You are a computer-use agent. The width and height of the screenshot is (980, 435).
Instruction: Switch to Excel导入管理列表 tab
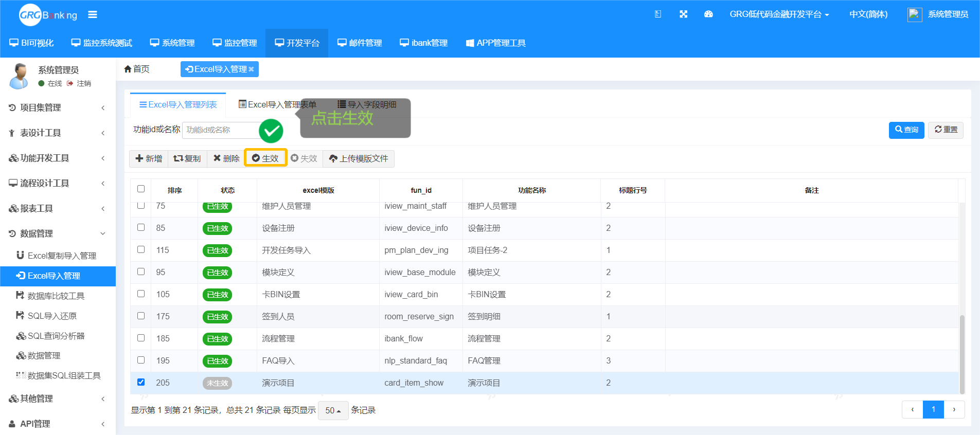pyautogui.click(x=178, y=105)
